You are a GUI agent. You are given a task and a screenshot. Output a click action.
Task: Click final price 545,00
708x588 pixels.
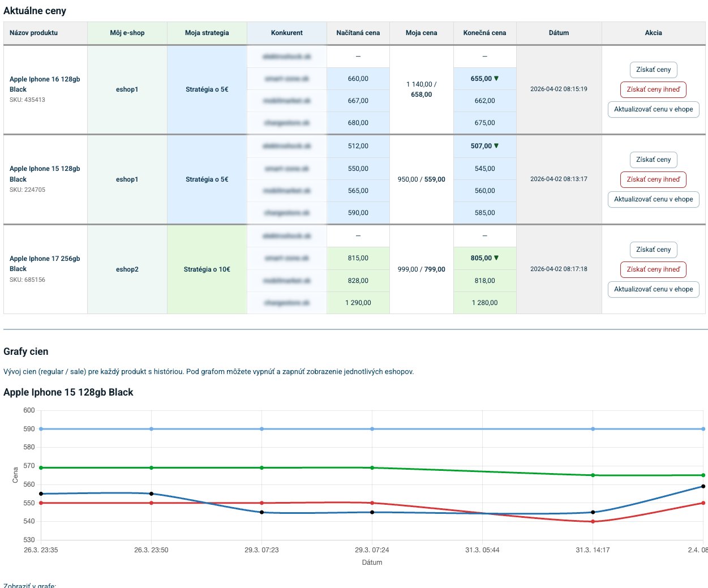[x=485, y=169]
